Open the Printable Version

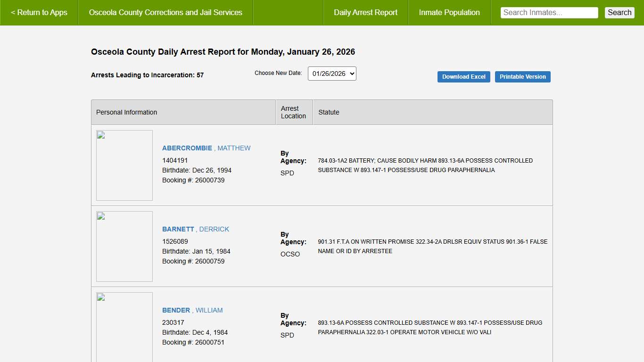click(522, 77)
